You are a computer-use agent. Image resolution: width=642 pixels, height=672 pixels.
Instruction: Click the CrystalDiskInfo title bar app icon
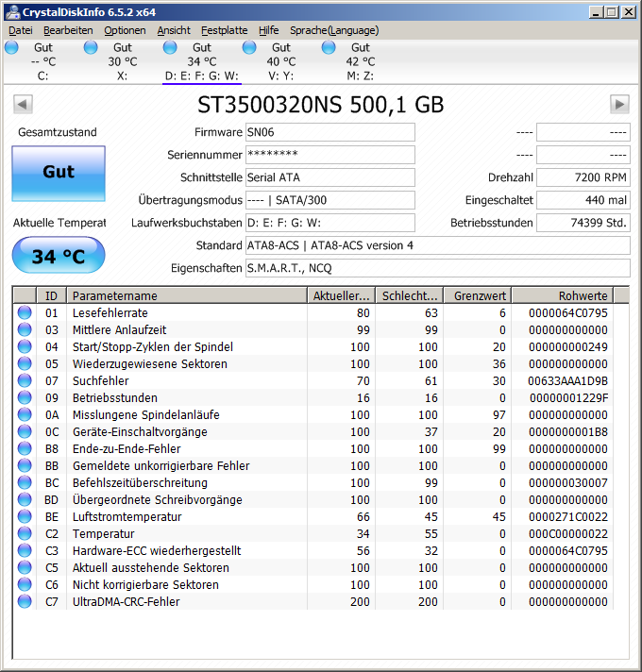[x=12, y=11]
